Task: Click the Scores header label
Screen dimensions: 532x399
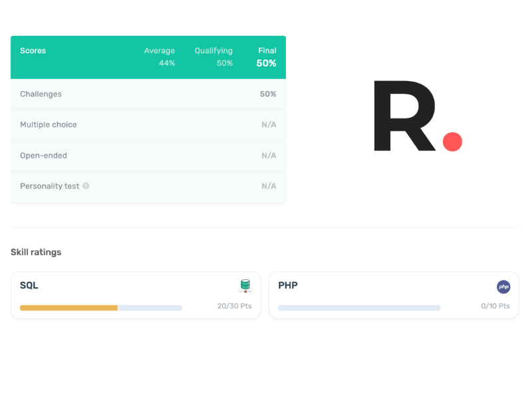Action: (x=33, y=51)
